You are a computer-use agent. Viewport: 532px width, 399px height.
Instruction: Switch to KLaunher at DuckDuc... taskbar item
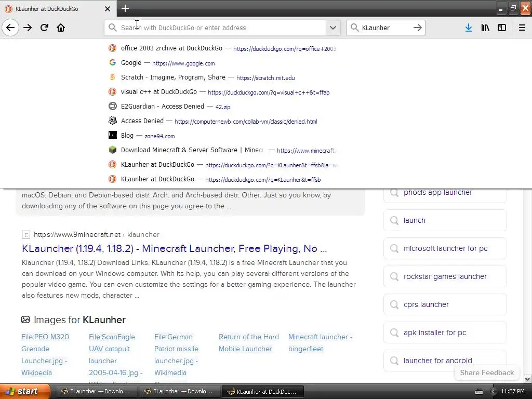click(262, 391)
